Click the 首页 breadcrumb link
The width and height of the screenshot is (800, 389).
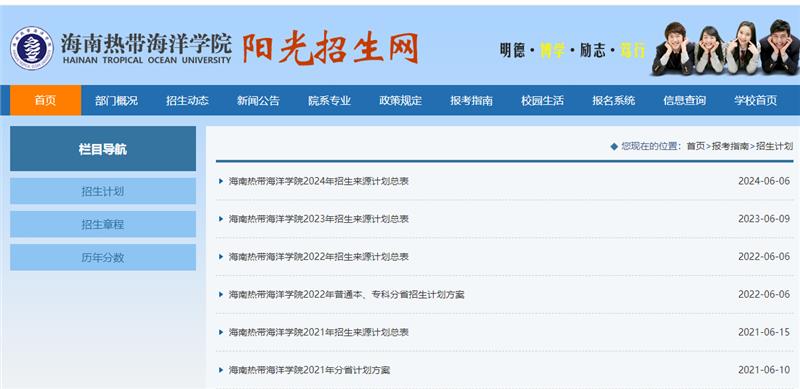[x=695, y=147]
